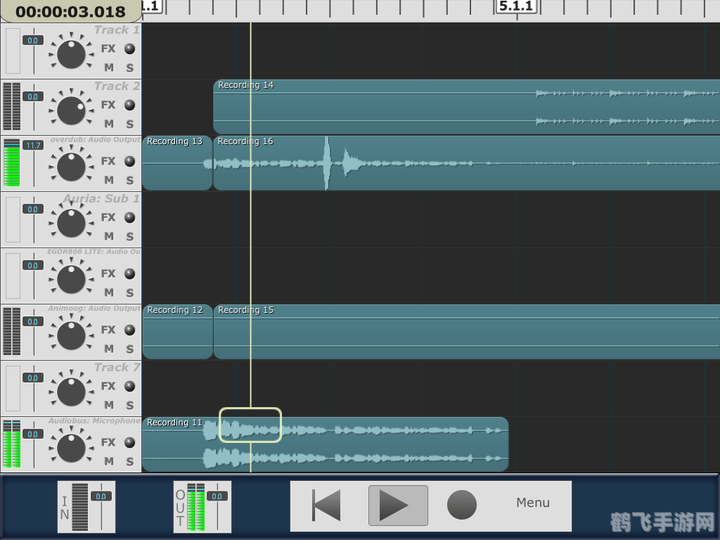The height and width of the screenshot is (540, 720).
Task: Click the 5.1.1 marker on the timeline ruler
Action: (x=516, y=7)
